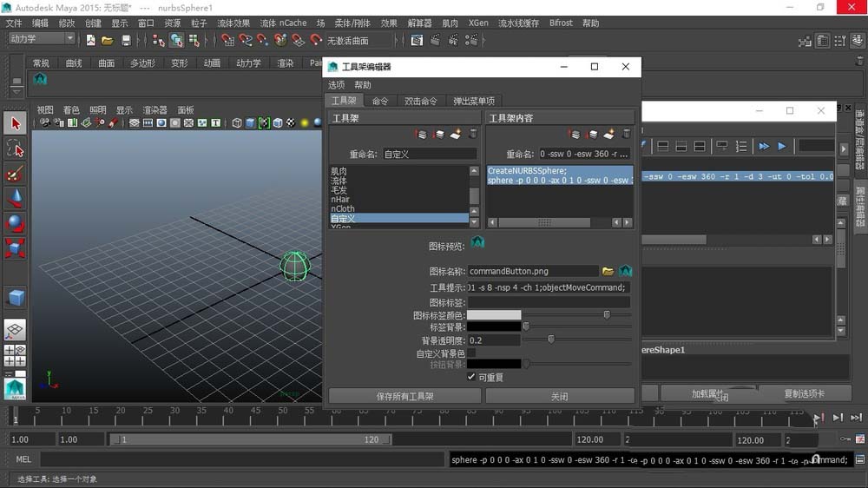Switch to the 双击命令 tab

click(x=421, y=101)
